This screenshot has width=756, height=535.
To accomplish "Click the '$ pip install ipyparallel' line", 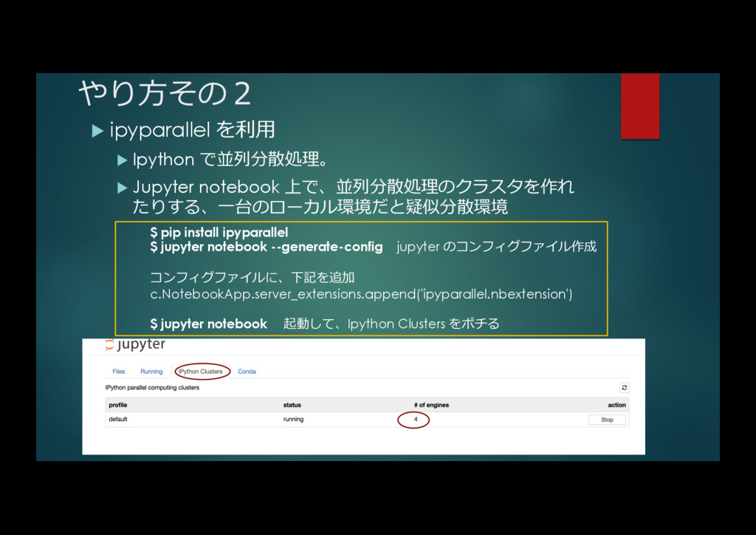I will pyautogui.click(x=219, y=233).
